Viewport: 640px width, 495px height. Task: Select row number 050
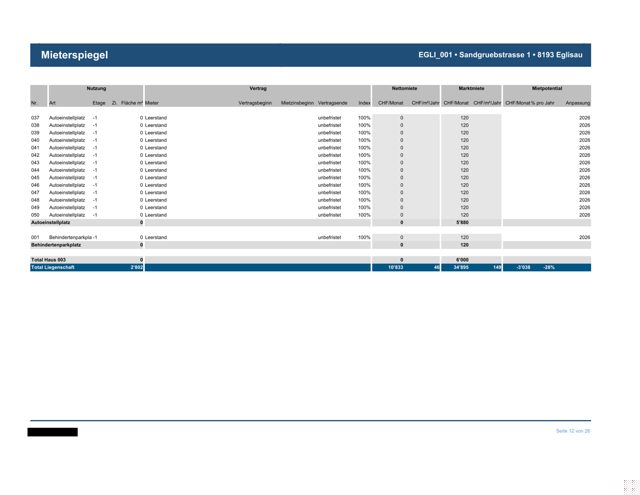35,215
